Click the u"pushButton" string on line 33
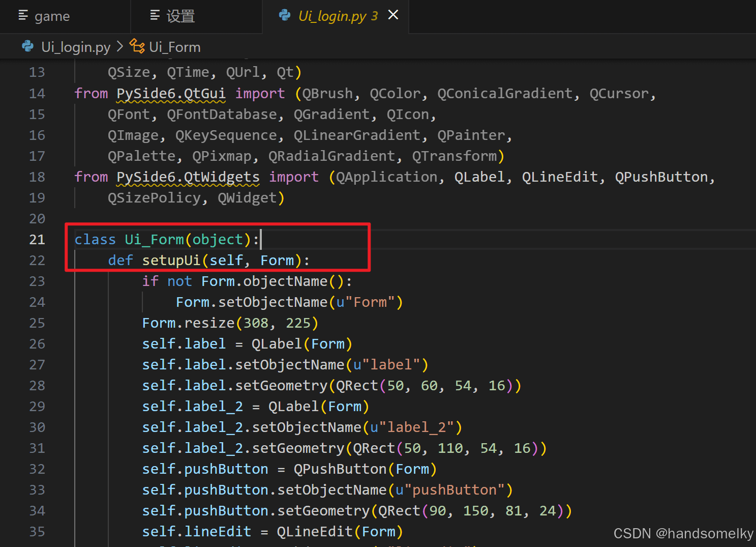Viewport: 756px width, 547px height. [450, 490]
